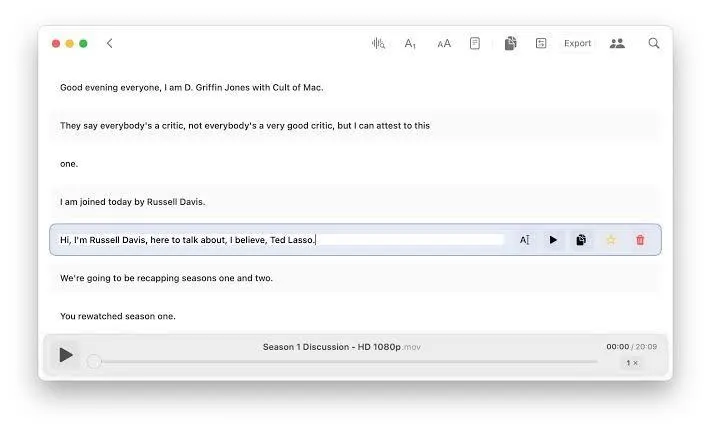Open the font size AA control
This screenshot has width=711, height=431.
[x=444, y=44]
